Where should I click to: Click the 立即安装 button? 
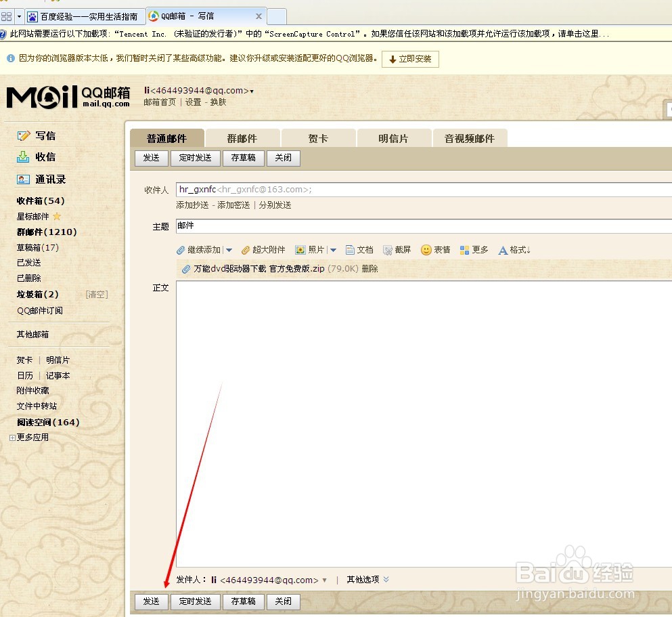410,59
